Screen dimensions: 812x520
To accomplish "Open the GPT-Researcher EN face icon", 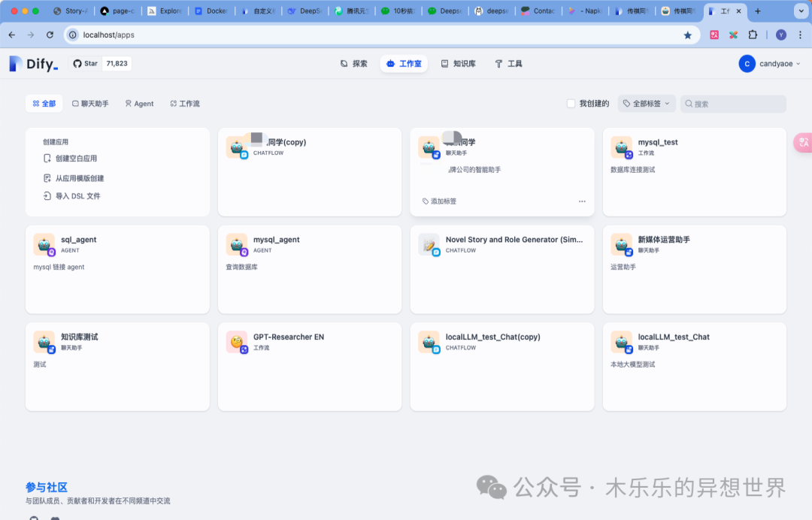I will pos(237,342).
